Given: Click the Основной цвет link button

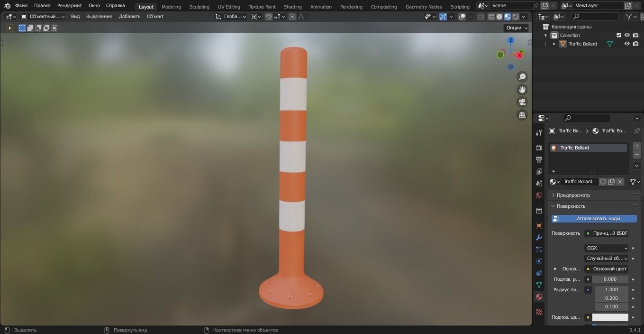Looking at the screenshot, I should click(x=607, y=269).
